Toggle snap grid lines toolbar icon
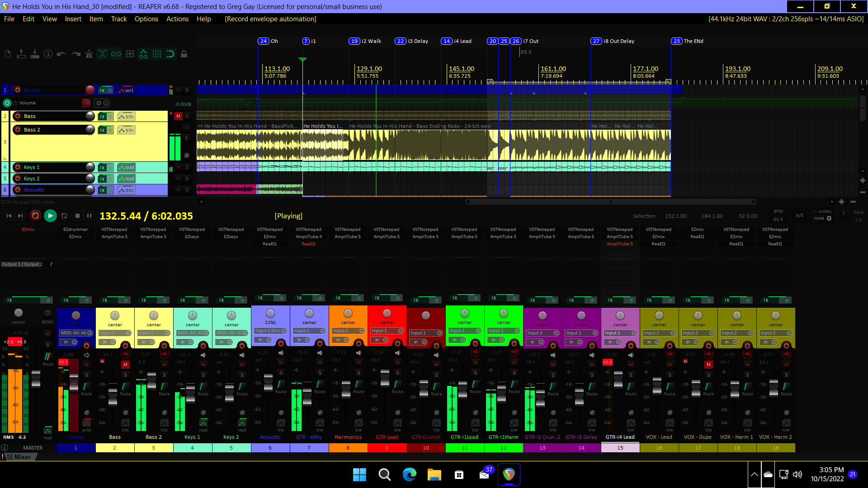The width and height of the screenshot is (868, 488). tap(157, 54)
